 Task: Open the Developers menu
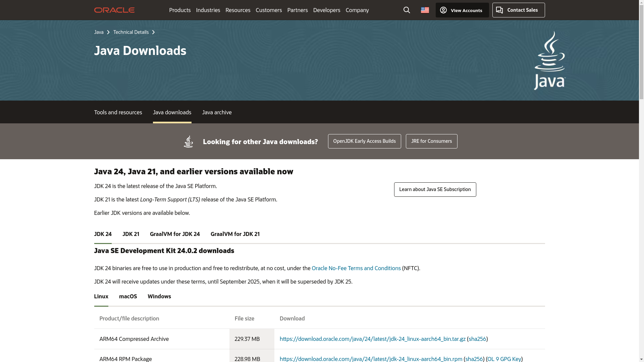coord(327,10)
